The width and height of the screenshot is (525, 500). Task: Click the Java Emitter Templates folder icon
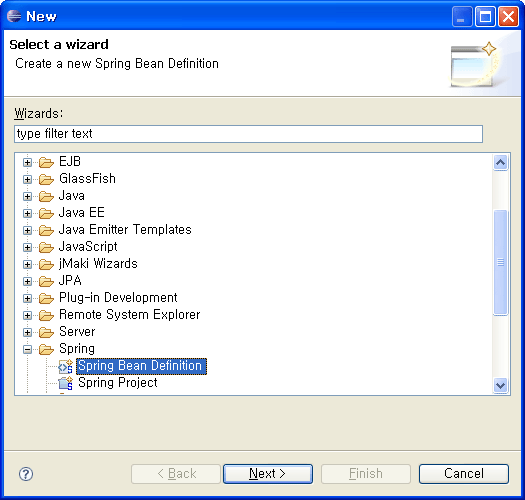(46, 230)
